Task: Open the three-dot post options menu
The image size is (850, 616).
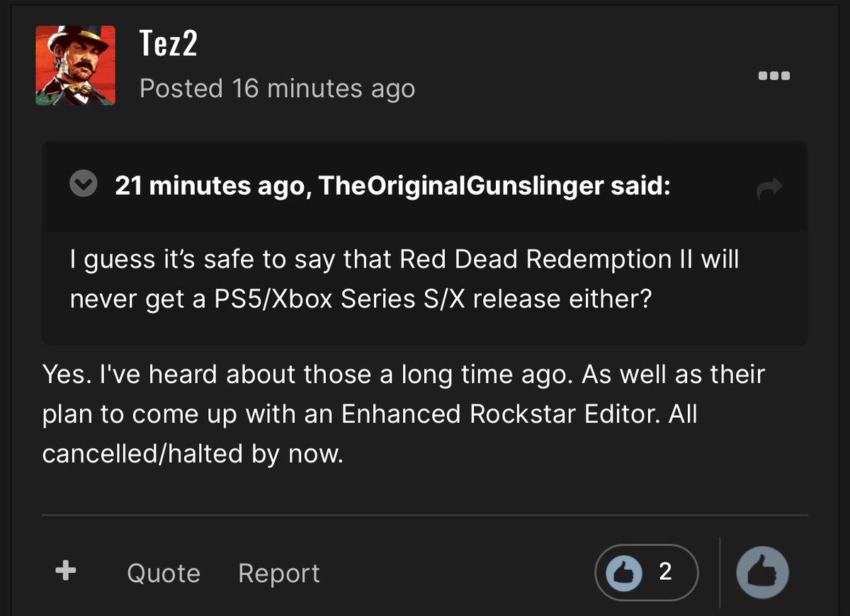Action: coord(773,76)
